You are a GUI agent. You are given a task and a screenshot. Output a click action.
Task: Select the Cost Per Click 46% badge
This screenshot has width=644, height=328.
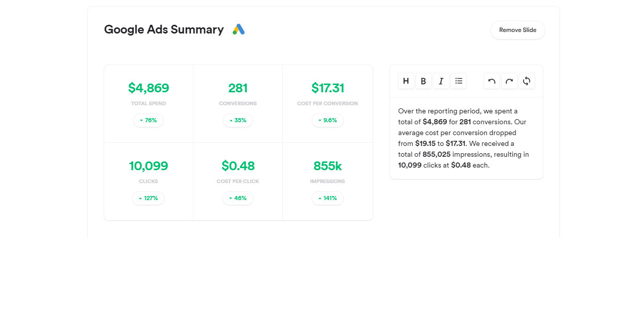tap(238, 198)
